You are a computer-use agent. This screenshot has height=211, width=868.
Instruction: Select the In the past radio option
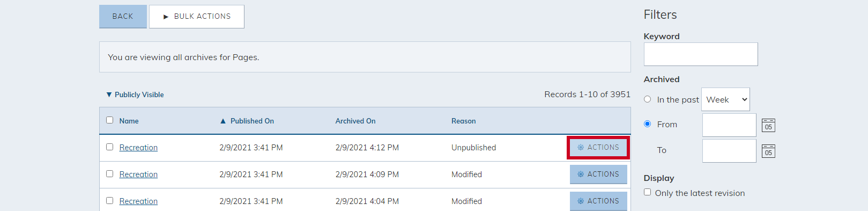(648, 99)
